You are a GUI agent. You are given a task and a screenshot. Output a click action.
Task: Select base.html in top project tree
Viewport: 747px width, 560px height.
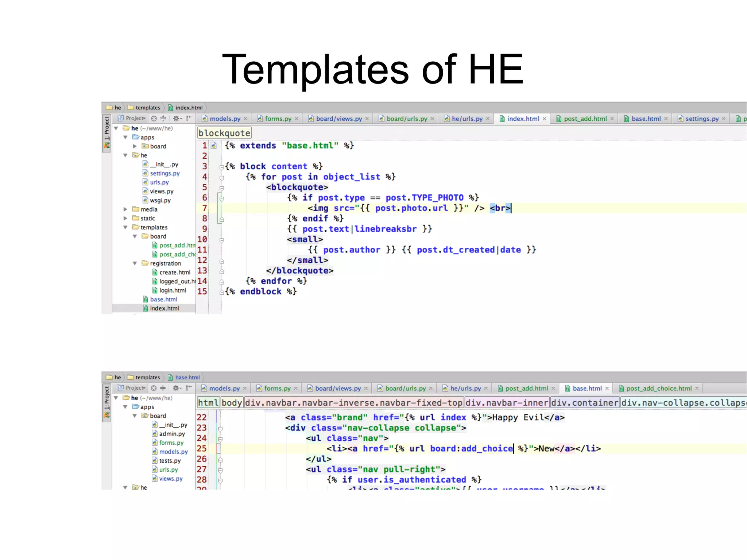click(x=160, y=300)
